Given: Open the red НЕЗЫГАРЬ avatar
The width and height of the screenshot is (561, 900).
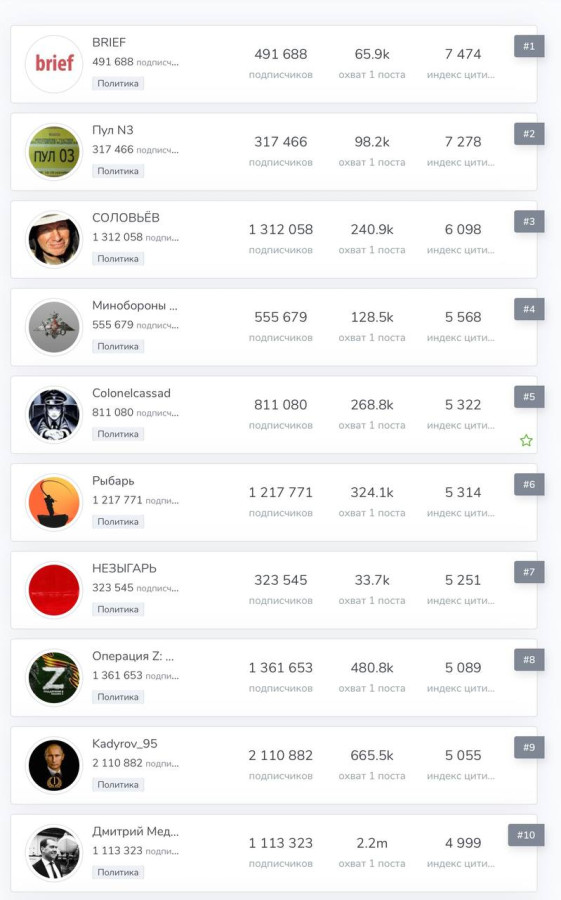Looking at the screenshot, I should 54,590.
